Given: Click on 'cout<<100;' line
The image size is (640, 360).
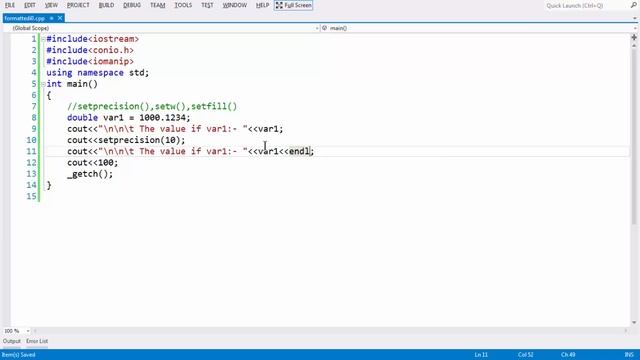Looking at the screenshot, I should (93, 163).
